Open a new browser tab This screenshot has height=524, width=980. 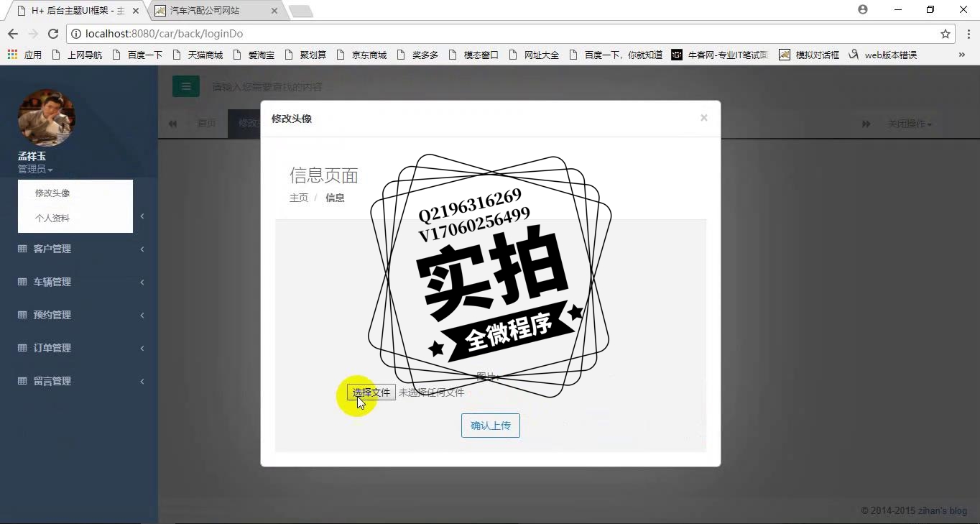[300, 11]
